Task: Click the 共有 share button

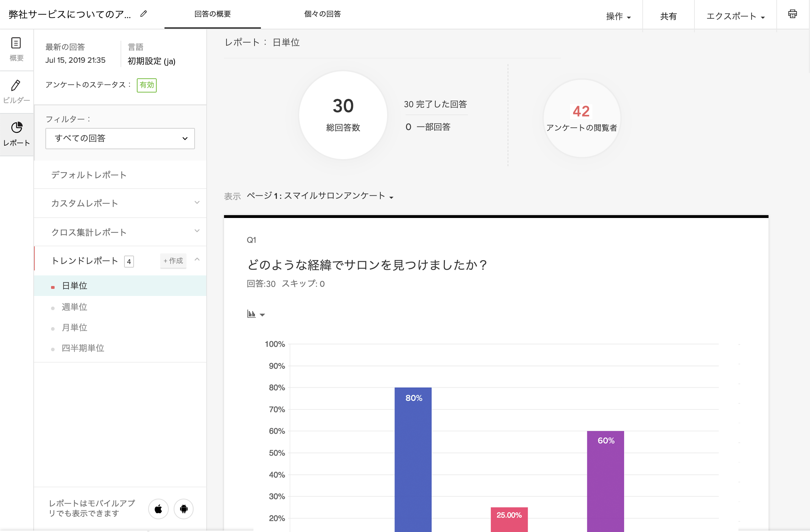Action: tap(668, 16)
